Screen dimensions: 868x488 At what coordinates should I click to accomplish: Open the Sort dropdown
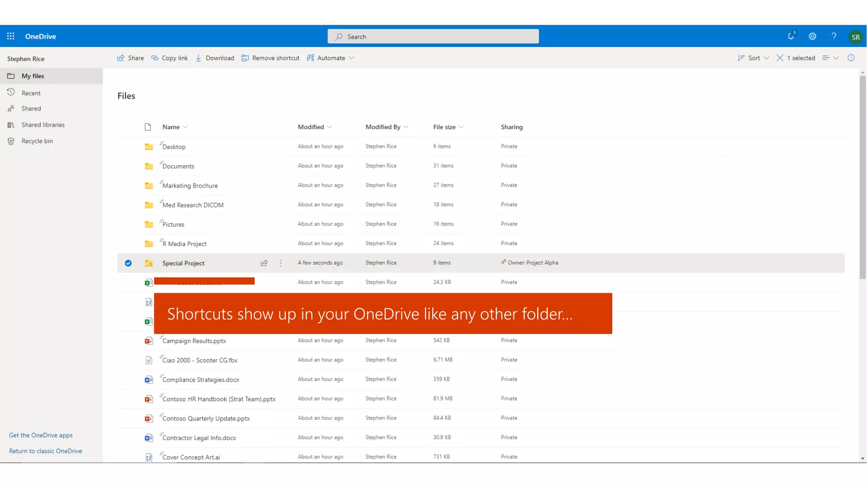coord(753,58)
